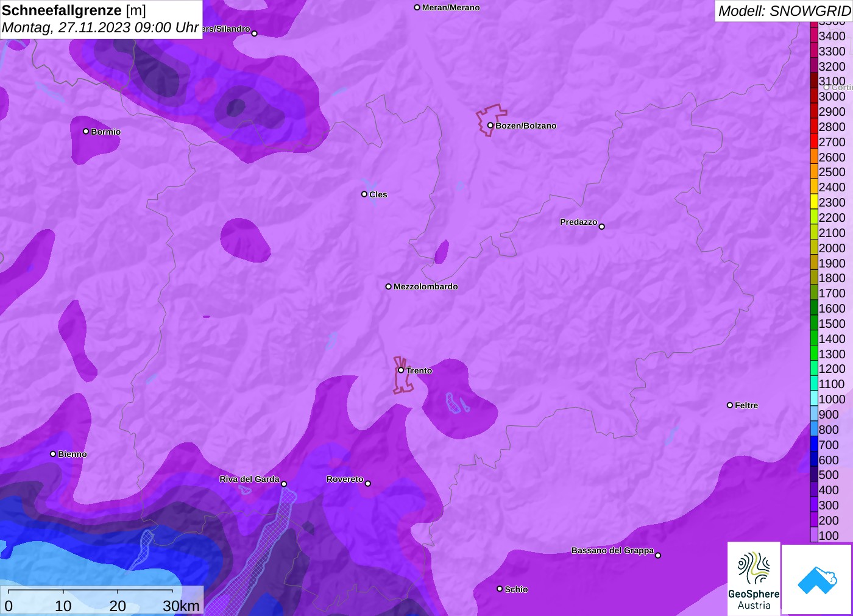853x616 pixels.
Task: Click the Feltre city marker dot
Action: [730, 405]
